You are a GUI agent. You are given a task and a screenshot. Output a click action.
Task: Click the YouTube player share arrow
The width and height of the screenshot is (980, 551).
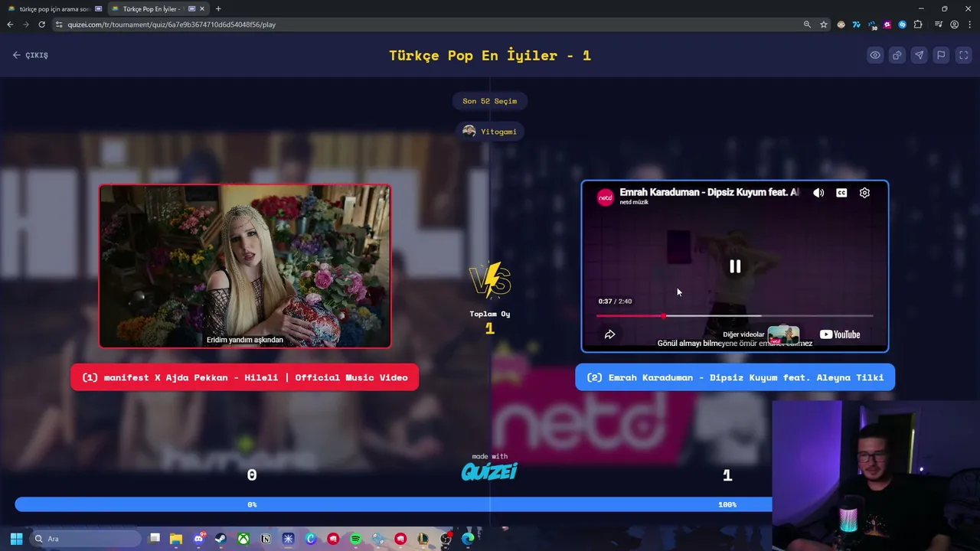pyautogui.click(x=610, y=334)
